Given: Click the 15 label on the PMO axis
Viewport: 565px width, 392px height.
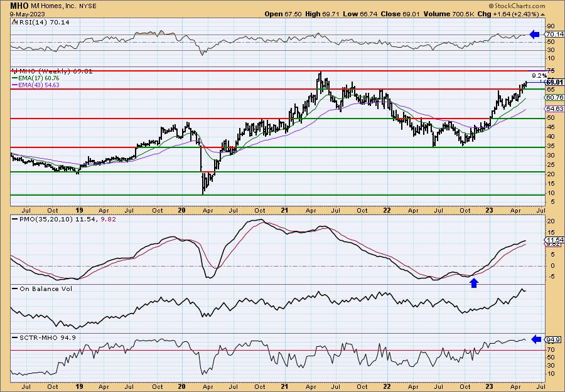Looking at the screenshot, I should [x=550, y=232].
